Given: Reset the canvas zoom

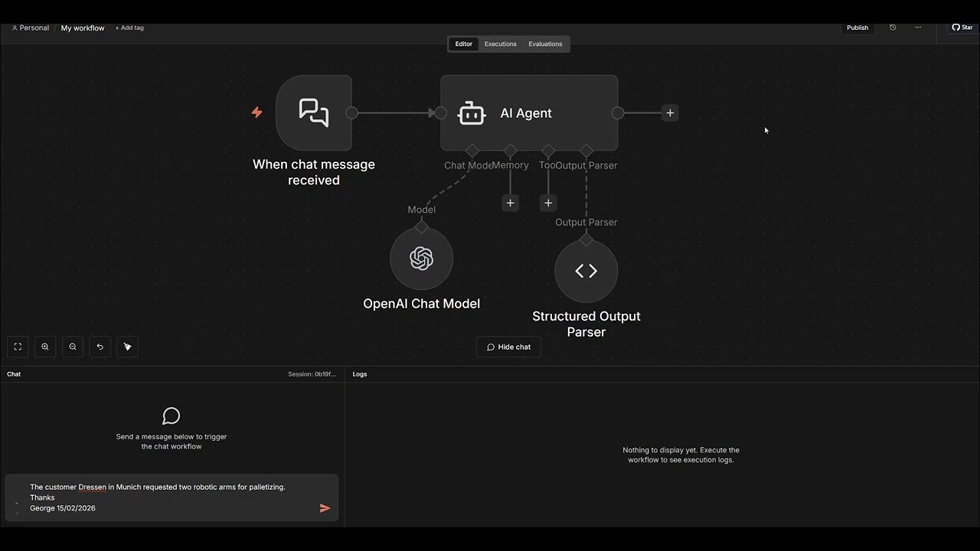Looking at the screenshot, I should pos(100,347).
